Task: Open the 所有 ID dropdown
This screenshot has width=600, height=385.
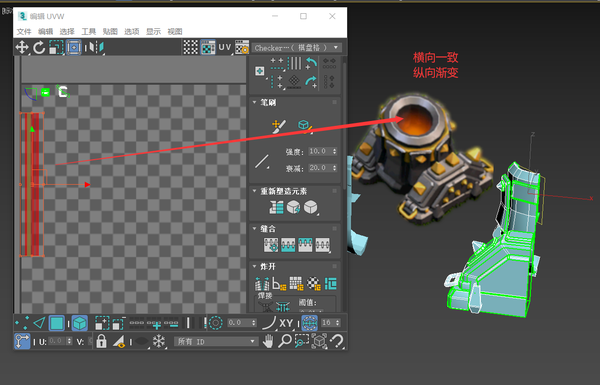Action: 216,341
